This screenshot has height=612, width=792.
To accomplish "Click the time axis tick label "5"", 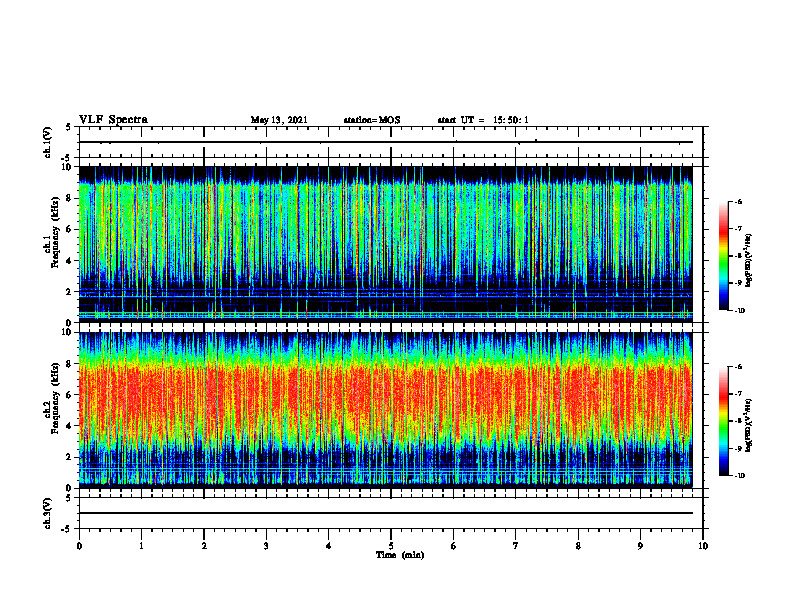I will click(x=391, y=546).
